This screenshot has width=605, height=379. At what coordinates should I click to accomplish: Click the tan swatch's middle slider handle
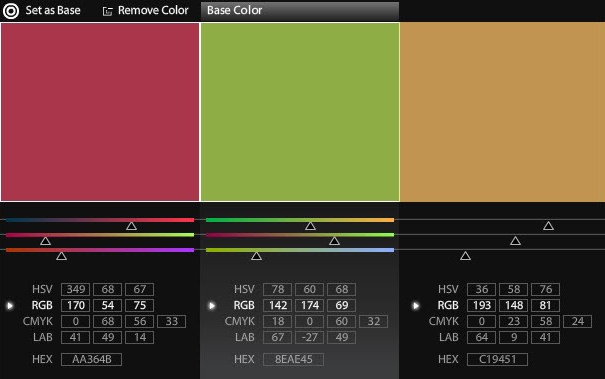[515, 241]
